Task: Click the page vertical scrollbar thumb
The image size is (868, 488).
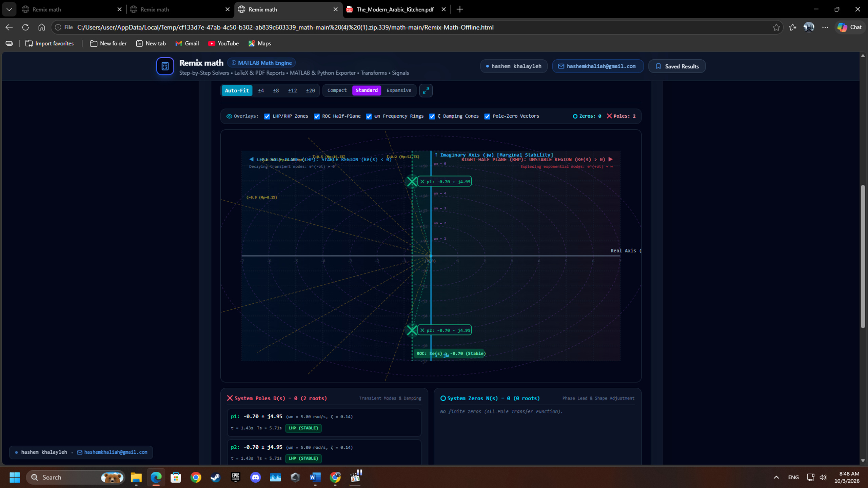Action: click(x=863, y=257)
